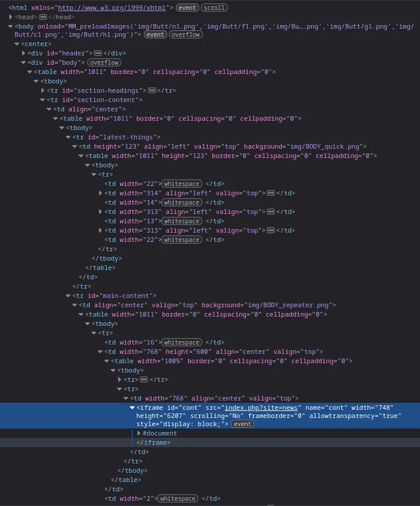This screenshot has width=420, height=506.
Task: Click the ellipsis badge in tr id="section-headings"
Action: pyautogui.click(x=151, y=90)
